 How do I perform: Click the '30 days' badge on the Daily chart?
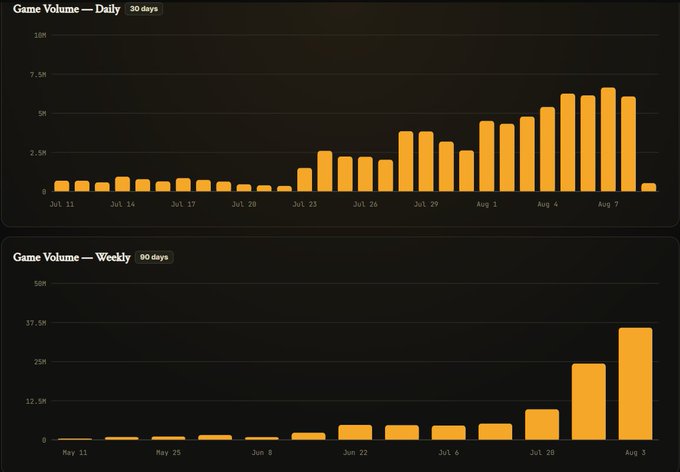(x=144, y=9)
